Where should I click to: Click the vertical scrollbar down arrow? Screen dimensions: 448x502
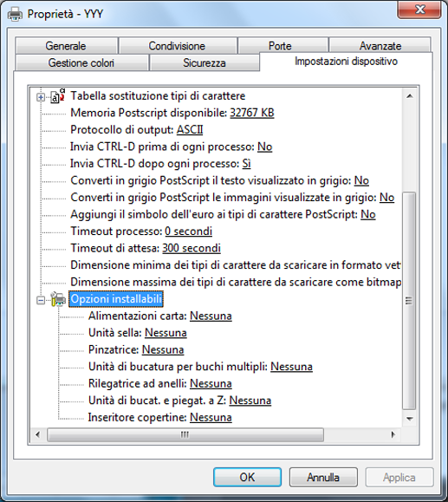click(409, 419)
